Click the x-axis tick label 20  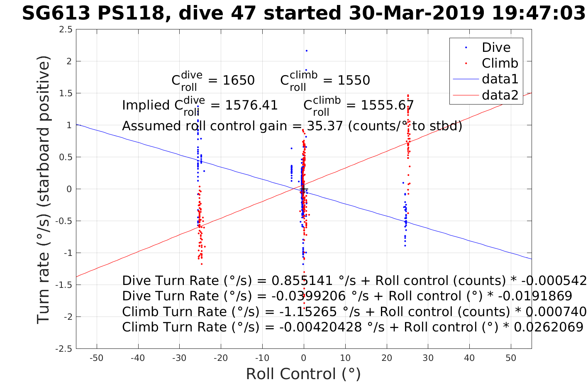coord(387,358)
